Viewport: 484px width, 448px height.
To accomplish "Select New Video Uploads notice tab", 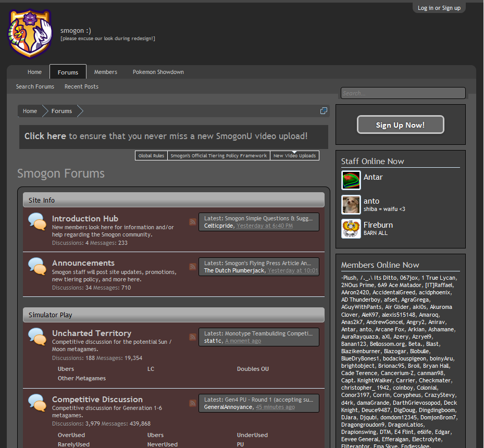I will [x=294, y=156].
